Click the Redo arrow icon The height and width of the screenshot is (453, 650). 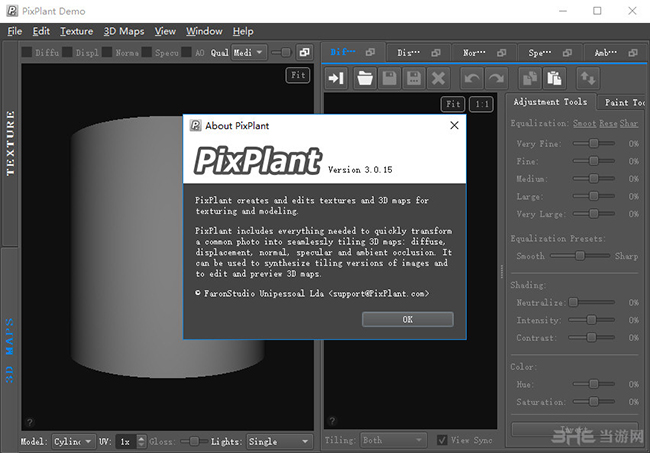point(497,78)
